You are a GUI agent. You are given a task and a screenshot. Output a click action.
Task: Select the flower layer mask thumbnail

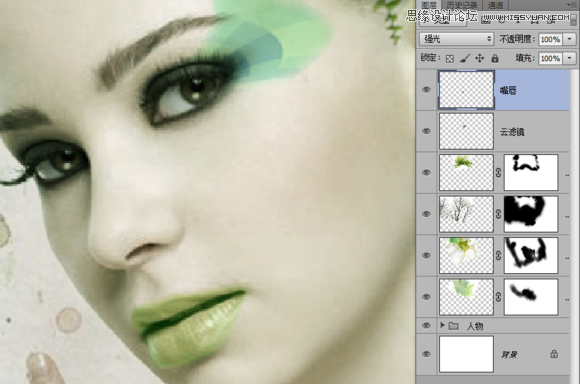point(531,256)
